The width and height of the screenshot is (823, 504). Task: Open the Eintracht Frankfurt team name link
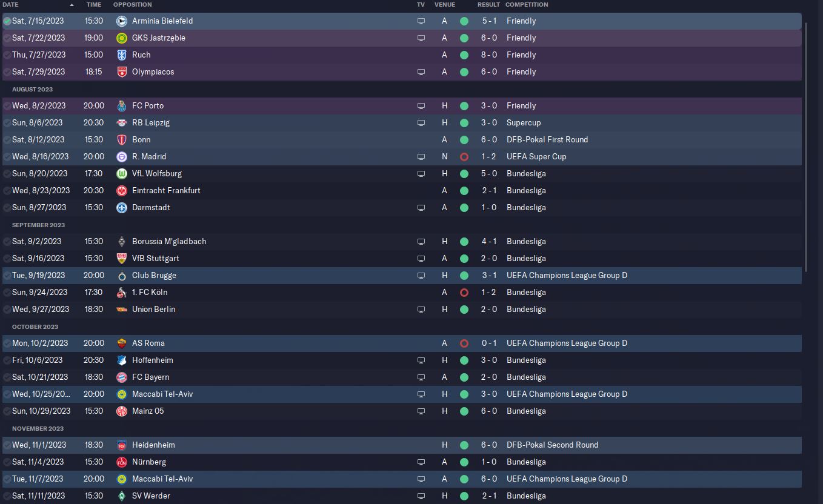[166, 190]
